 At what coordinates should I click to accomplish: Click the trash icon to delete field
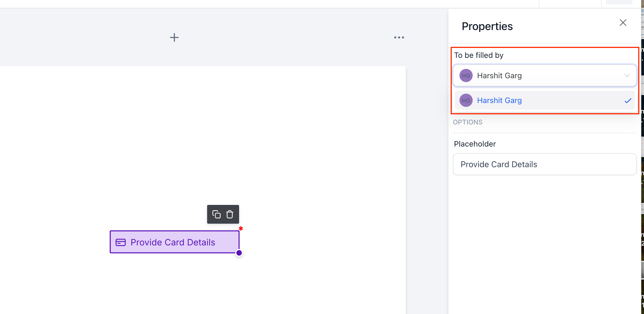click(230, 214)
